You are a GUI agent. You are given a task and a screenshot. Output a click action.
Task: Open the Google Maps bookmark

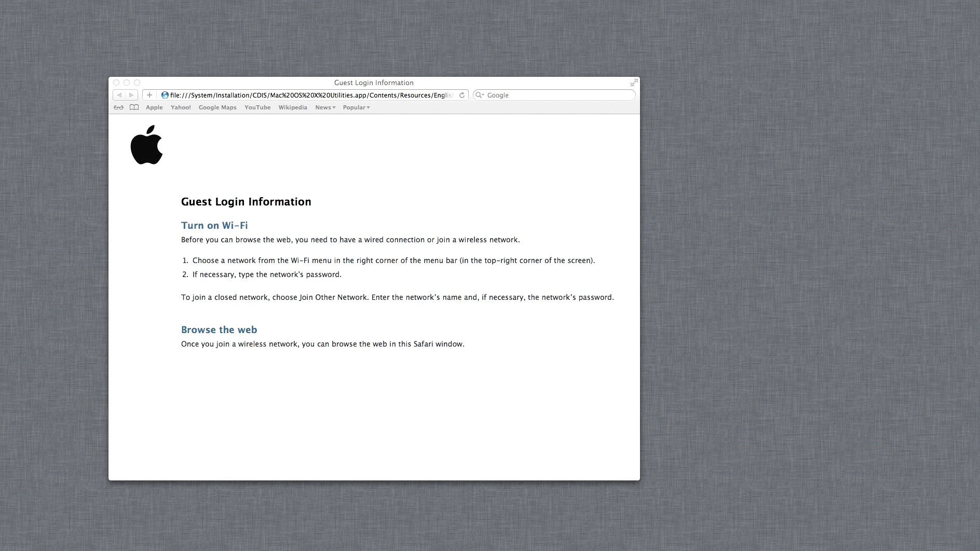[217, 107]
